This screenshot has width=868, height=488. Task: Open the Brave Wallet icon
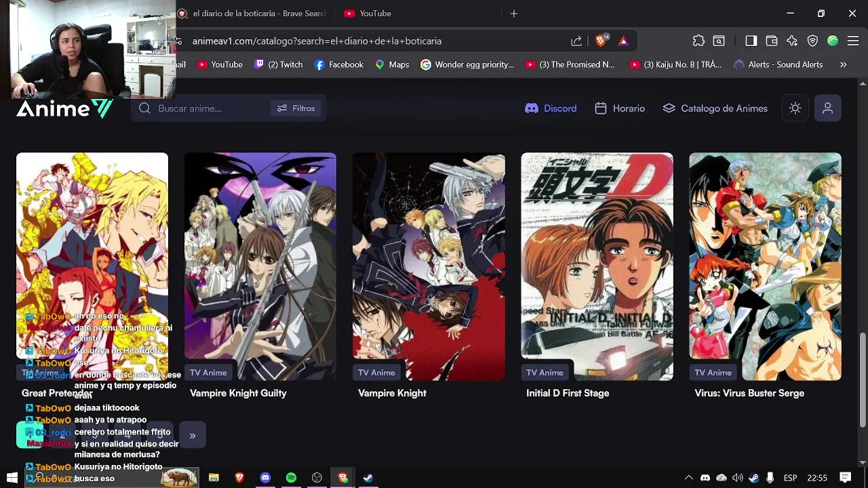point(772,41)
